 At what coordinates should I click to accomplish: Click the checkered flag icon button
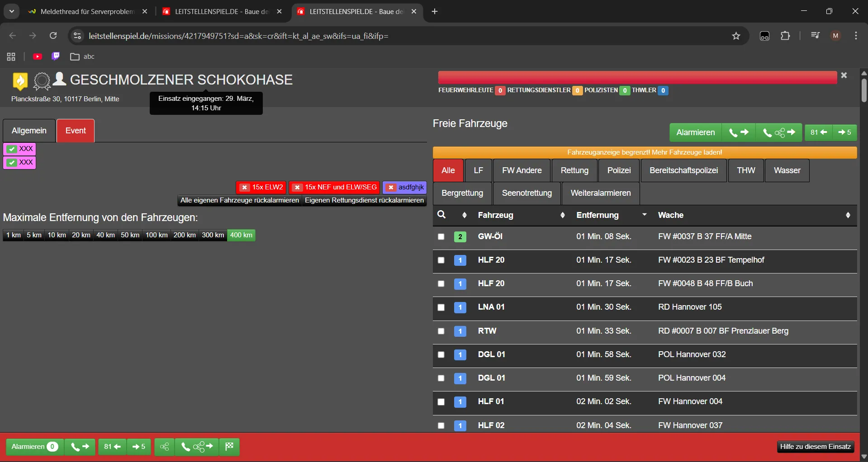pos(229,447)
